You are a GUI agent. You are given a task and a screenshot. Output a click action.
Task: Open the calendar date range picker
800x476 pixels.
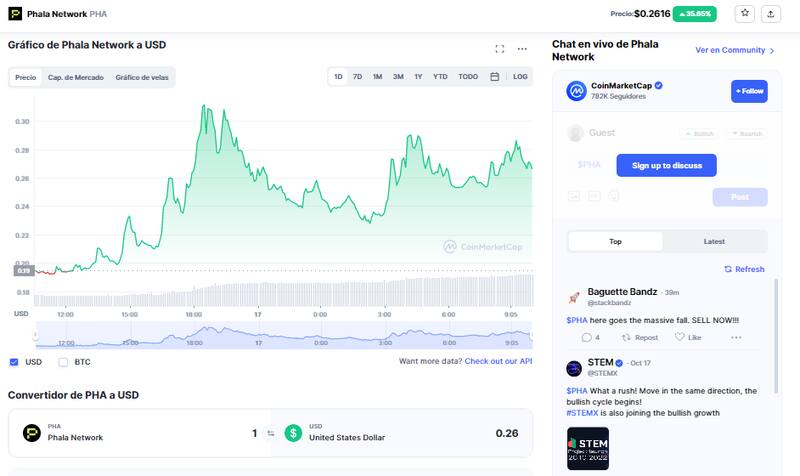click(494, 77)
